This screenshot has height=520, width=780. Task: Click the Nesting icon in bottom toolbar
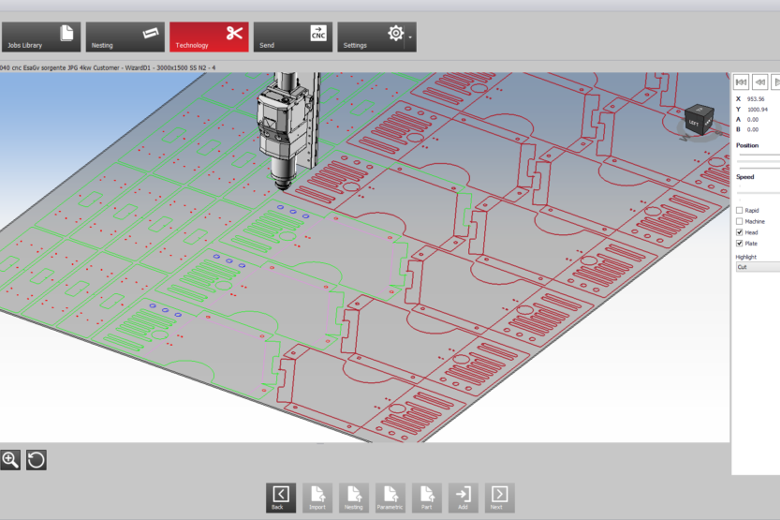(x=353, y=497)
